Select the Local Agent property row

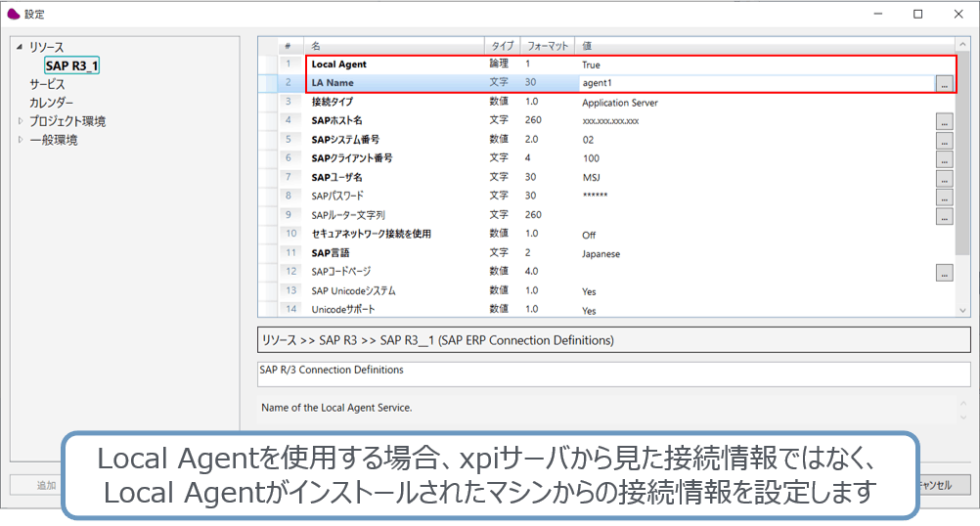391,65
